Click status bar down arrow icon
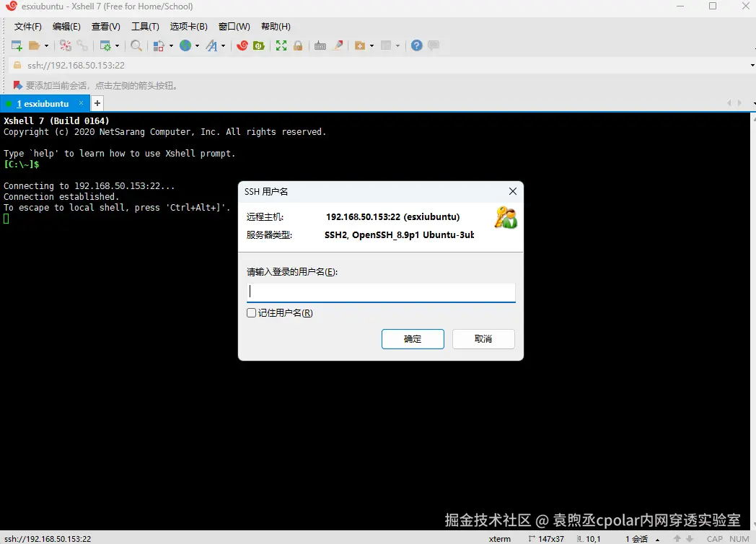756x544 pixels. [x=690, y=539]
